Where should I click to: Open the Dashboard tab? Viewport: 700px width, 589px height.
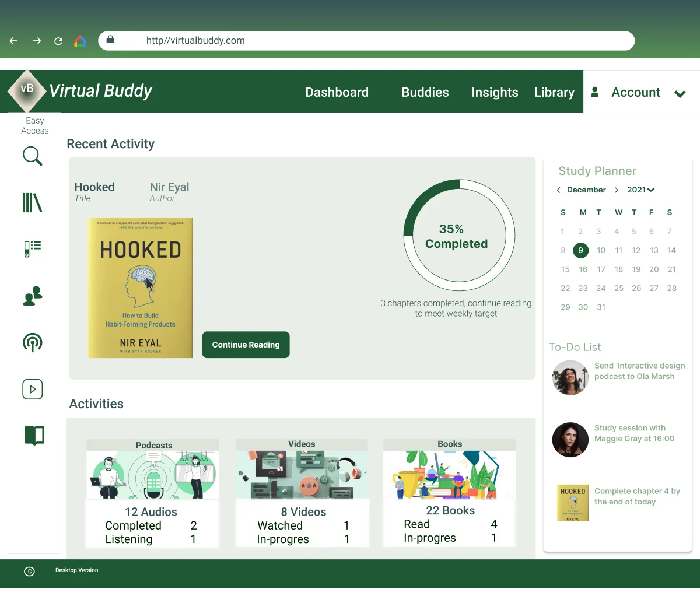(337, 92)
